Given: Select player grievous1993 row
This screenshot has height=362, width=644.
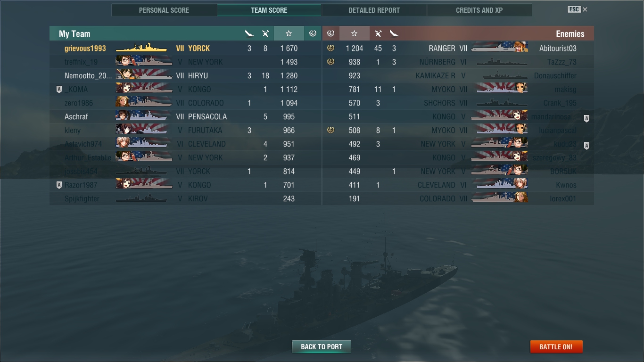Looking at the screenshot, I should tap(185, 48).
